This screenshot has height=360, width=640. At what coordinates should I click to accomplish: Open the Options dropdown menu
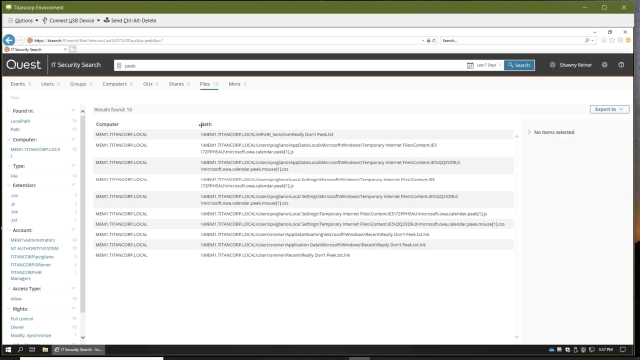click(23, 20)
